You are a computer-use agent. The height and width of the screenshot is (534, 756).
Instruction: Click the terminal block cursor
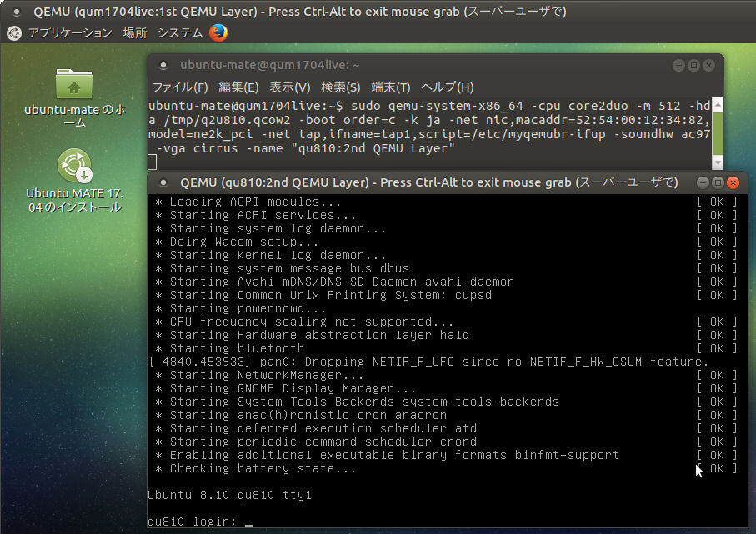(x=152, y=162)
